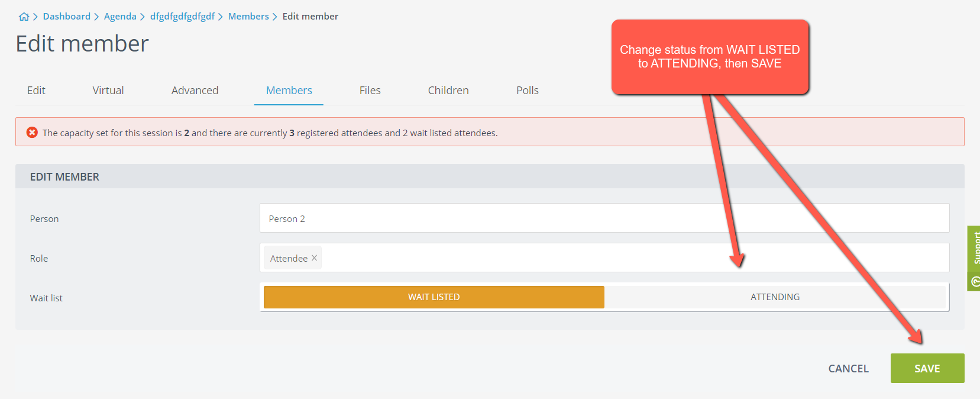Click the Person field showing Person 2

coord(604,218)
